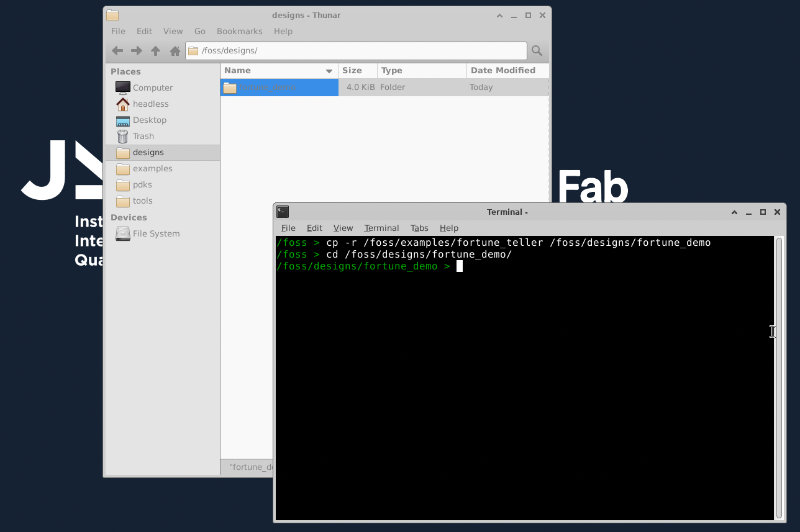800x532 pixels.
Task: Open Thunar File menu
Action: 118,31
